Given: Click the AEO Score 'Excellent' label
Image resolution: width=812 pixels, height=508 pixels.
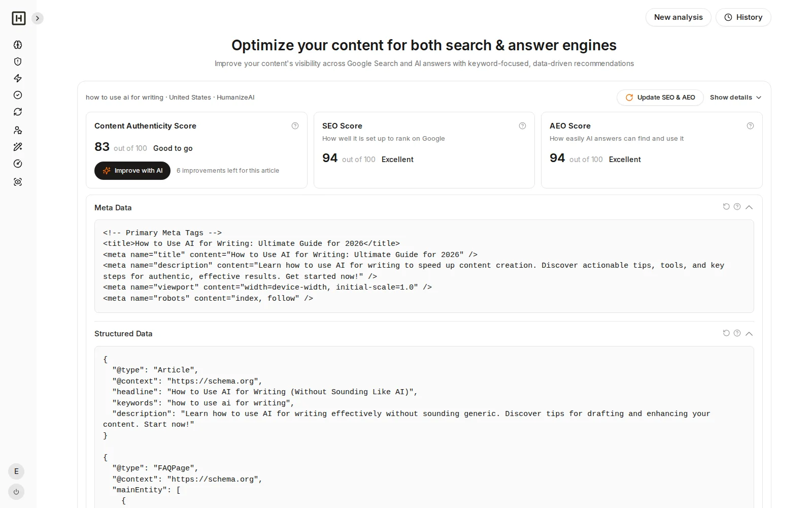Looking at the screenshot, I should [x=625, y=160].
